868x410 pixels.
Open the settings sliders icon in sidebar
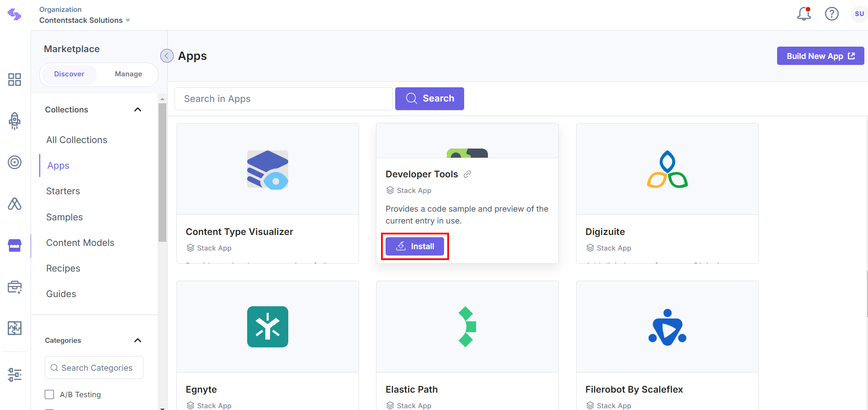pyautogui.click(x=15, y=375)
